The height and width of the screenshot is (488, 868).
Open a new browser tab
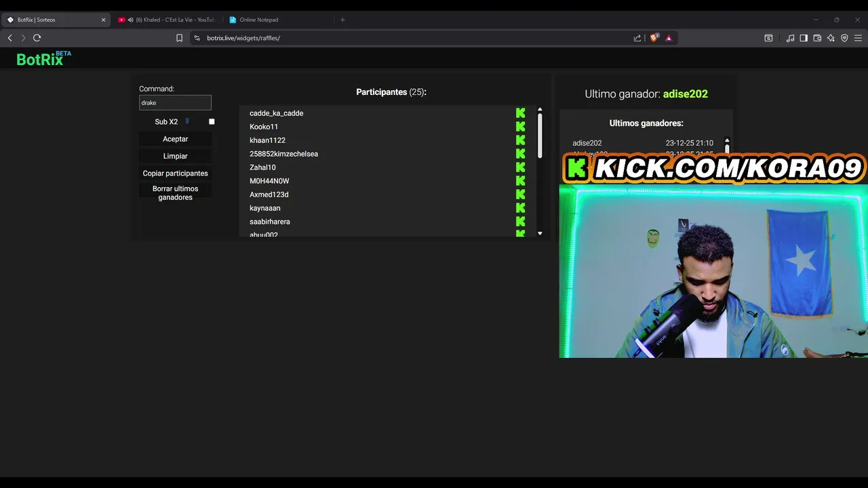point(342,20)
